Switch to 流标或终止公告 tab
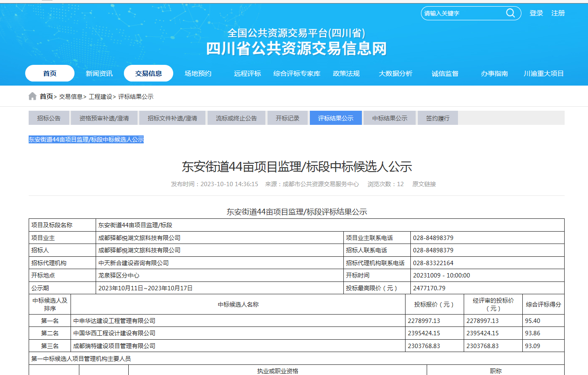Image resolution: width=588 pixels, height=375 pixels. (x=236, y=118)
